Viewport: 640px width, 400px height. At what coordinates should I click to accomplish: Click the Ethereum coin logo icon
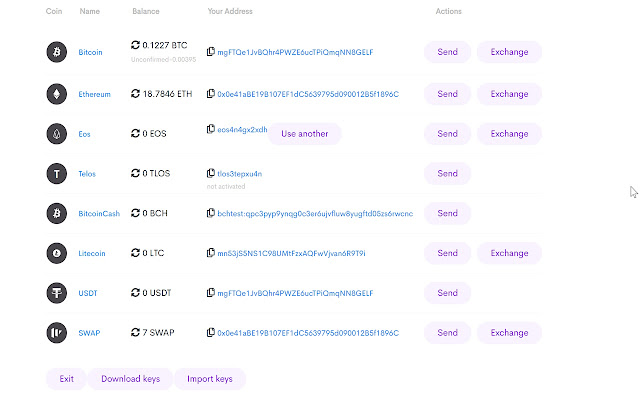click(x=56, y=93)
